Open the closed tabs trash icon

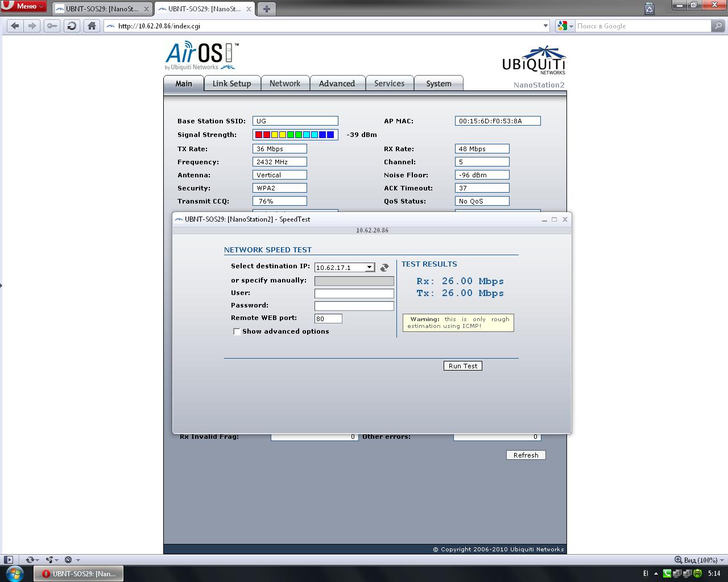[650, 9]
